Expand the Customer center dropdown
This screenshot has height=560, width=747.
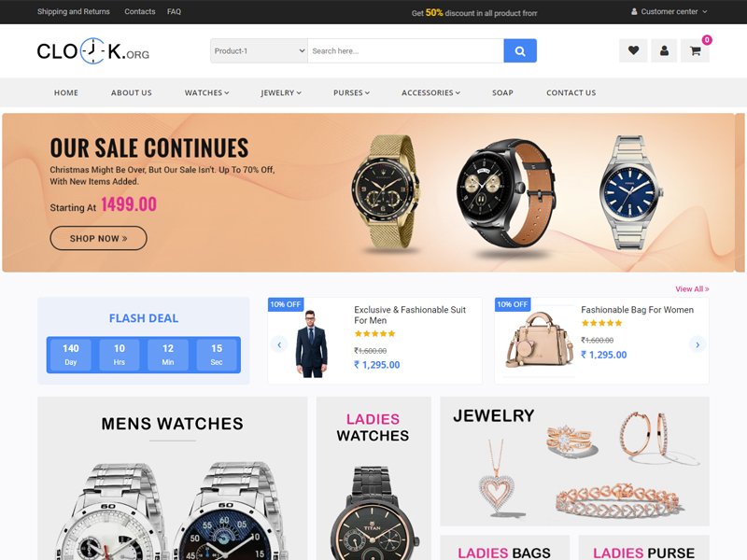(x=669, y=11)
